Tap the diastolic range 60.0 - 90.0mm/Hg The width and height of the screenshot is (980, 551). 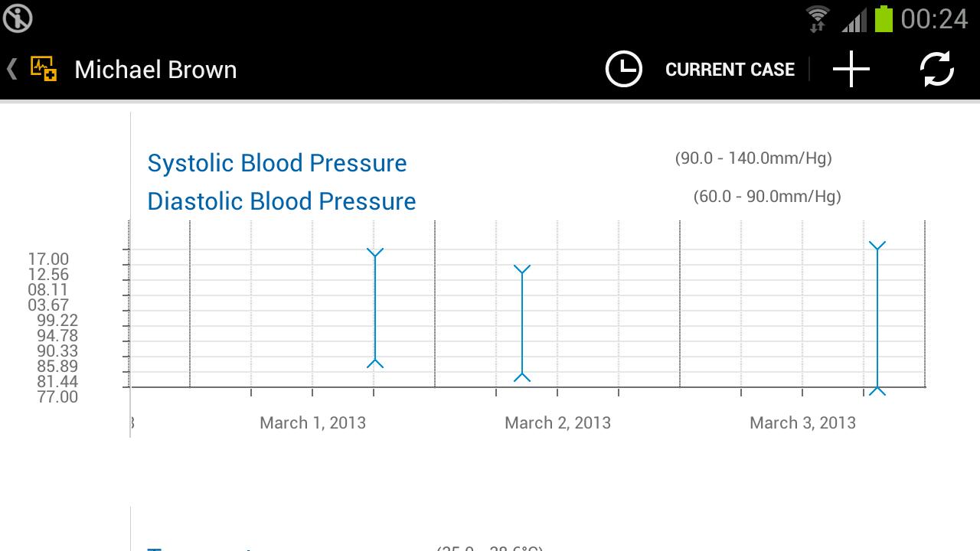click(x=766, y=197)
